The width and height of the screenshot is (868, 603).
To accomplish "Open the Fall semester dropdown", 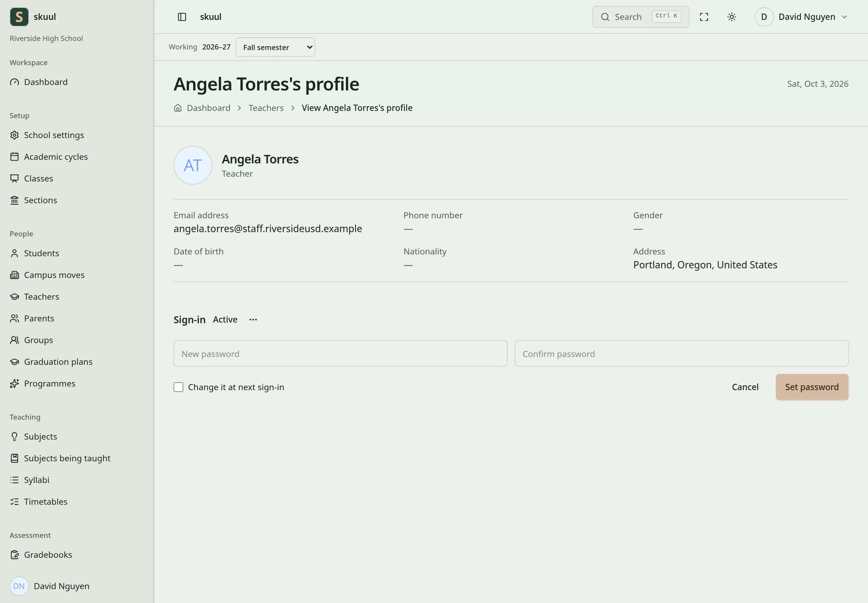I will click(x=275, y=47).
